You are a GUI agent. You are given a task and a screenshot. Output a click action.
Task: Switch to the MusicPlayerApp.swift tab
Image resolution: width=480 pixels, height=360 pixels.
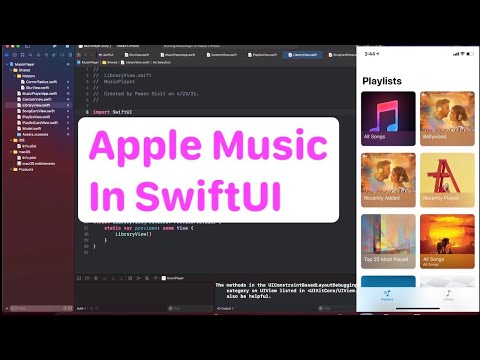coord(178,55)
